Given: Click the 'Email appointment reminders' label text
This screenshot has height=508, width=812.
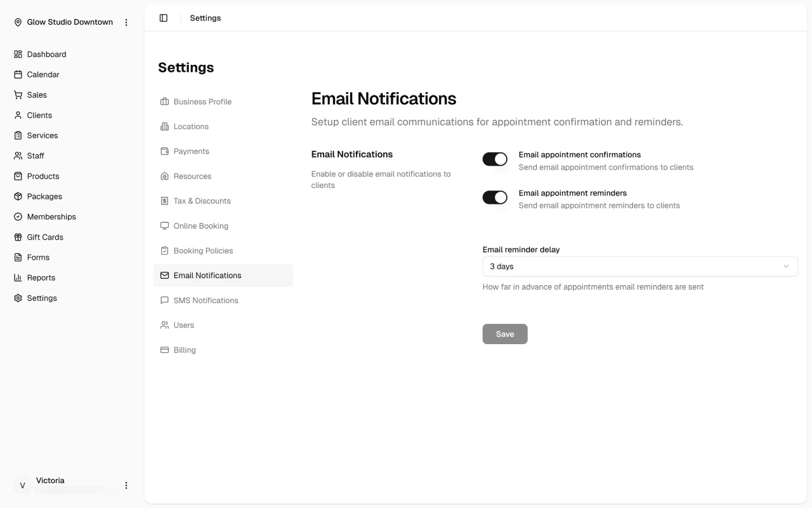Looking at the screenshot, I should click(573, 193).
